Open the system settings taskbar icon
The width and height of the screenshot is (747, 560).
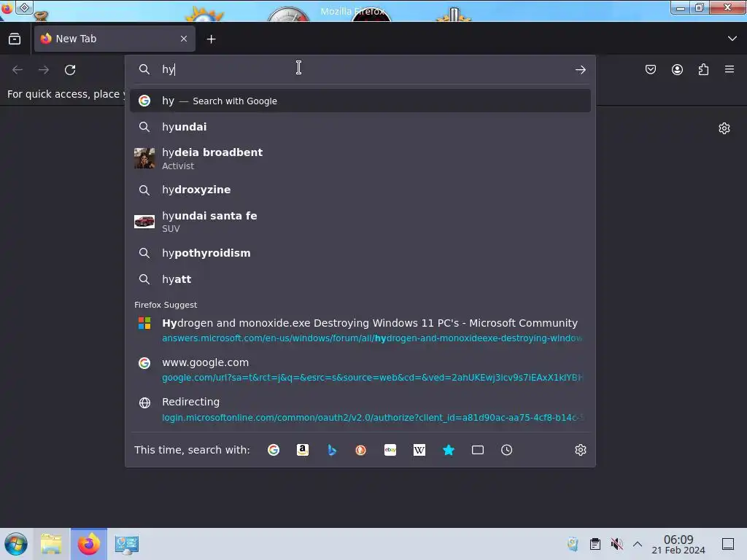(x=127, y=544)
